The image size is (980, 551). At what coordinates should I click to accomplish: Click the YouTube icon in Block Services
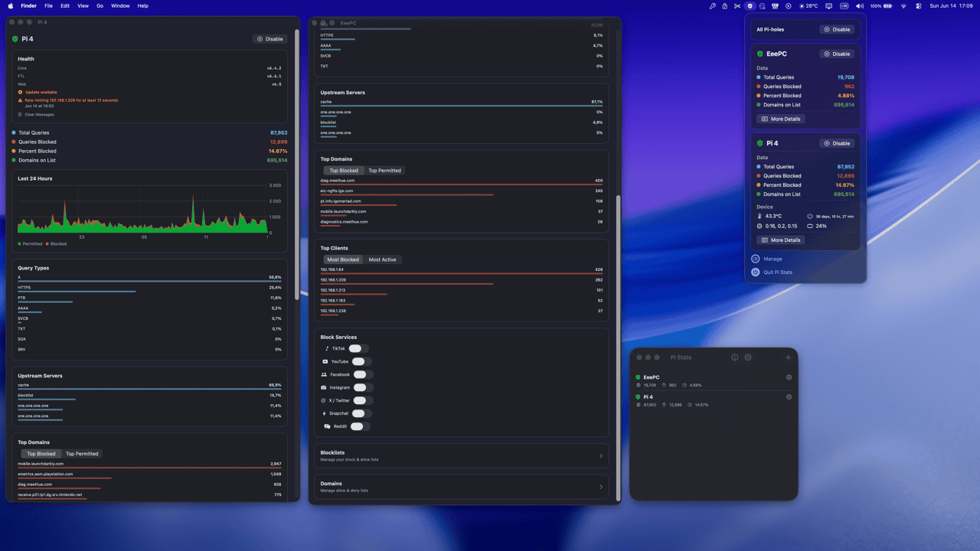coord(326,361)
